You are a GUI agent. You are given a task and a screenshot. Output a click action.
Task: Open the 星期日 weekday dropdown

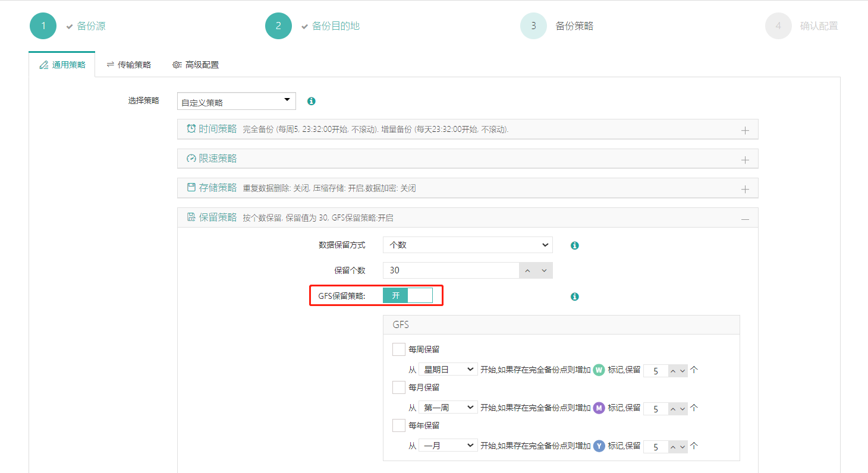pyautogui.click(x=448, y=370)
